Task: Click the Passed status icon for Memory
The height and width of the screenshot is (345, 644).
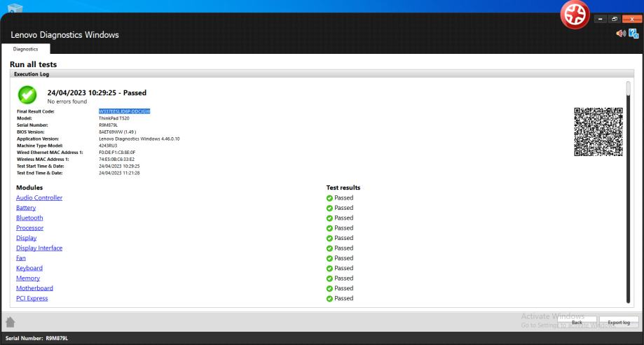Action: pyautogui.click(x=329, y=279)
